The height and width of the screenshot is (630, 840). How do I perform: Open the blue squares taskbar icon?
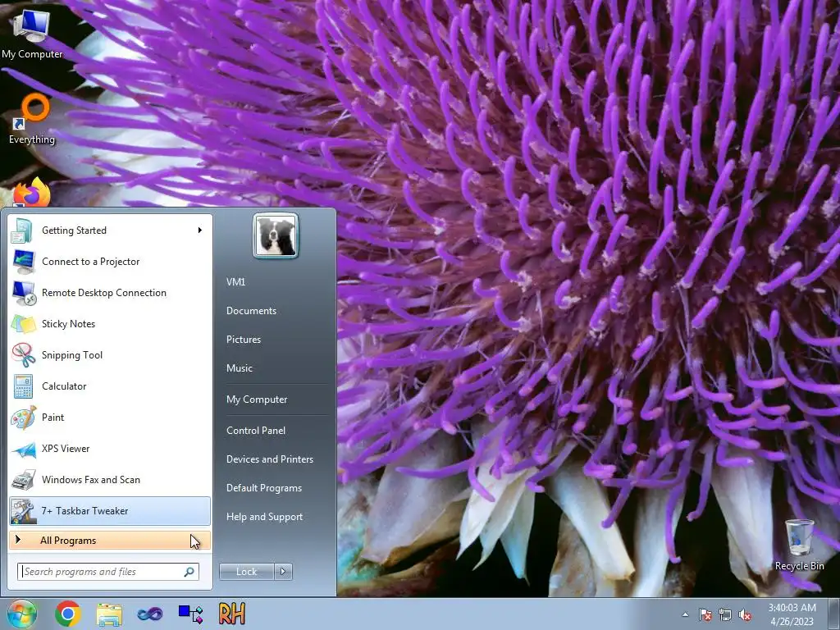[x=190, y=614]
